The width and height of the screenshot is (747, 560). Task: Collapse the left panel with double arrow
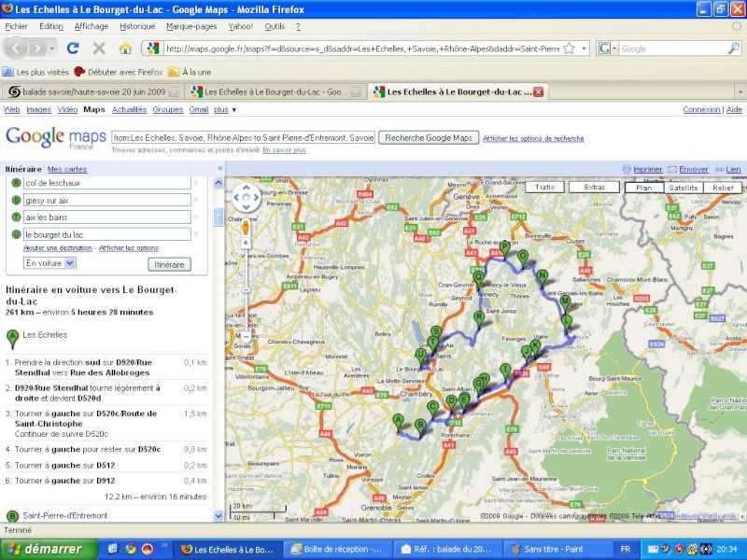pos(219,169)
